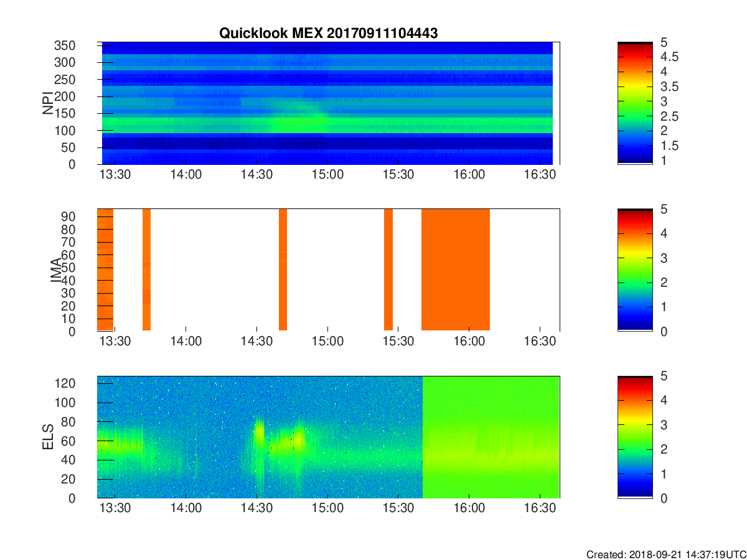Click '14:30' under the IMA plot
The width and height of the screenshot is (747, 560).
[256, 342]
